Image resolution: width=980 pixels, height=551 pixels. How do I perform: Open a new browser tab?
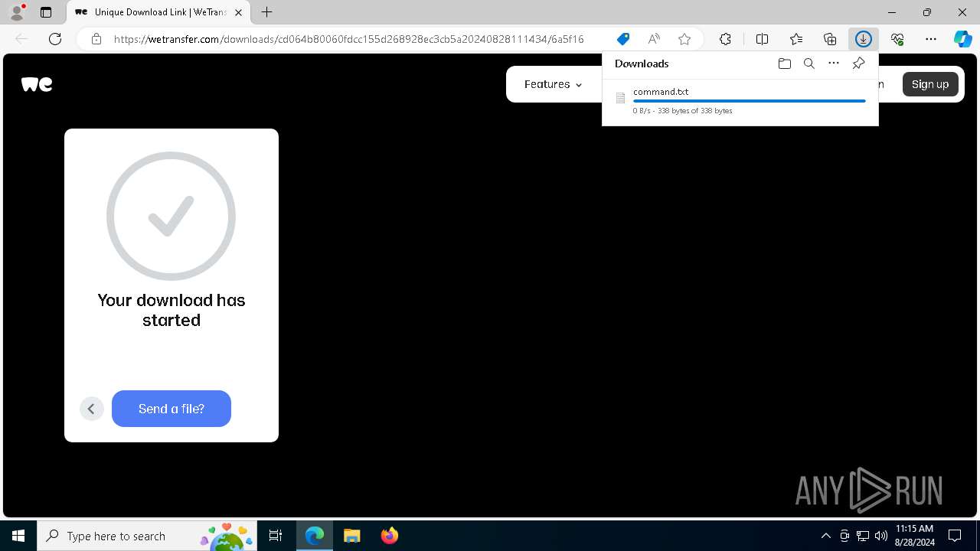[266, 12]
